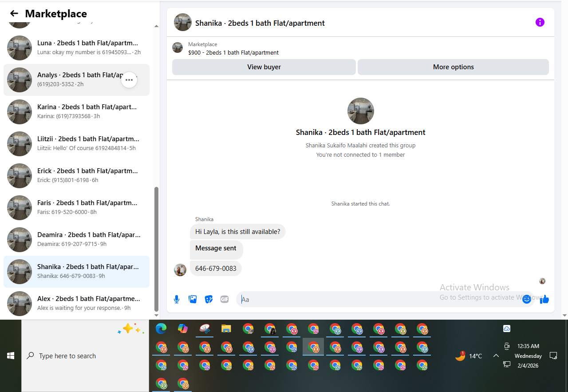Open the Faris conversation
This screenshot has height=392, width=568.
click(76, 208)
